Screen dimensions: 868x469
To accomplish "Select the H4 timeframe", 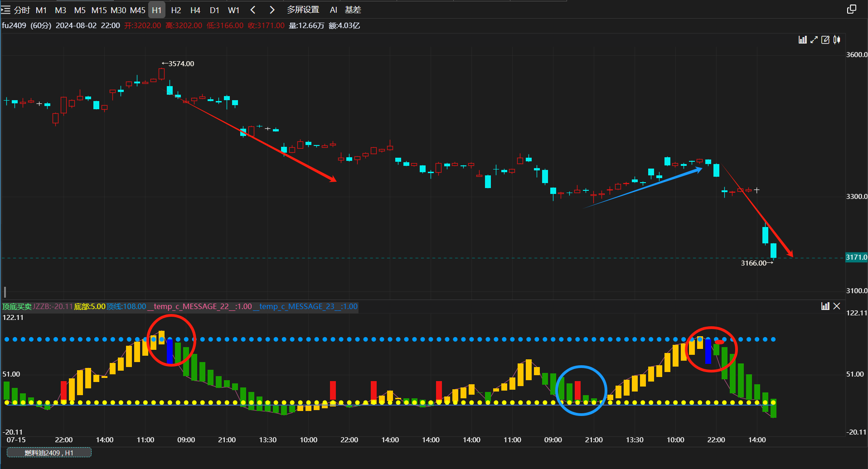I will (x=195, y=10).
